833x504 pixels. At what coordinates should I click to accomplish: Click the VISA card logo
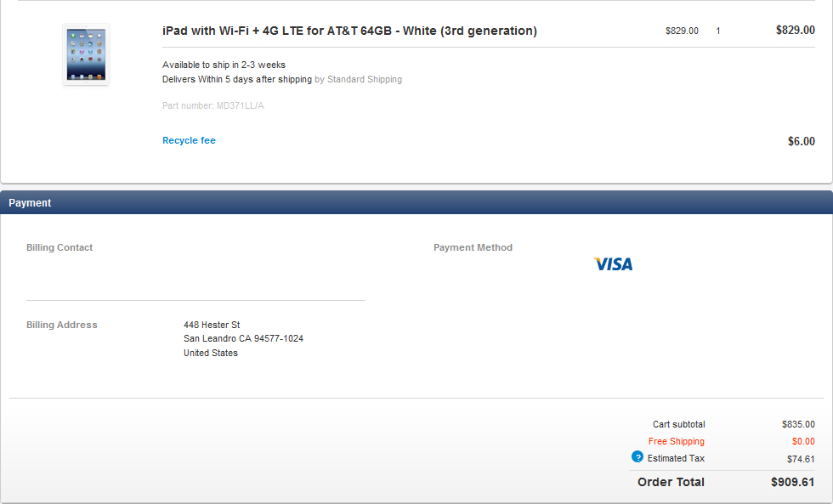pos(613,264)
